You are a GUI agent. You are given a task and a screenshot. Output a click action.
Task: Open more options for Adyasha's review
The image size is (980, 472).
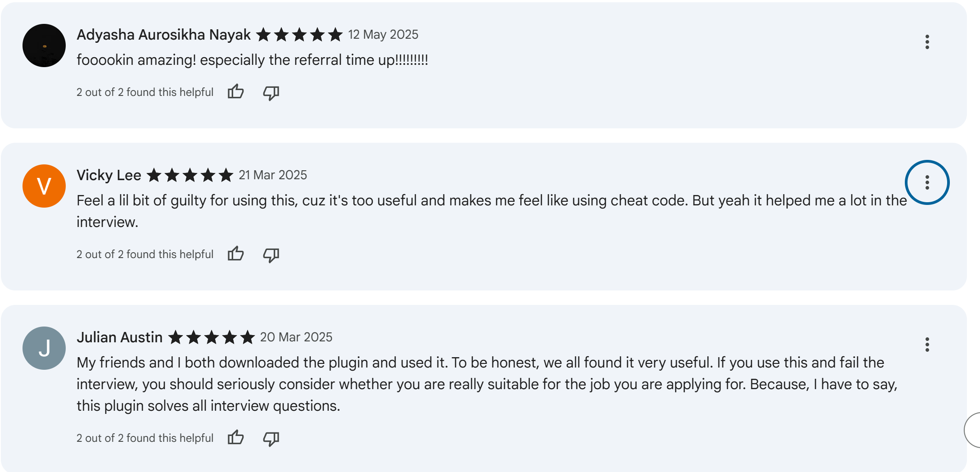click(x=927, y=42)
